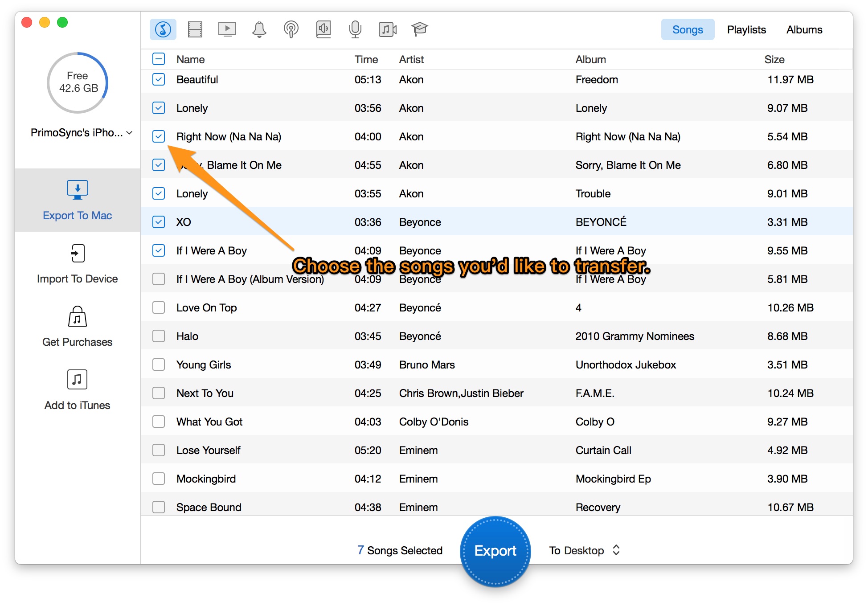The width and height of the screenshot is (868, 606).
Task: Check the Halo song checkbox
Action: (x=159, y=336)
